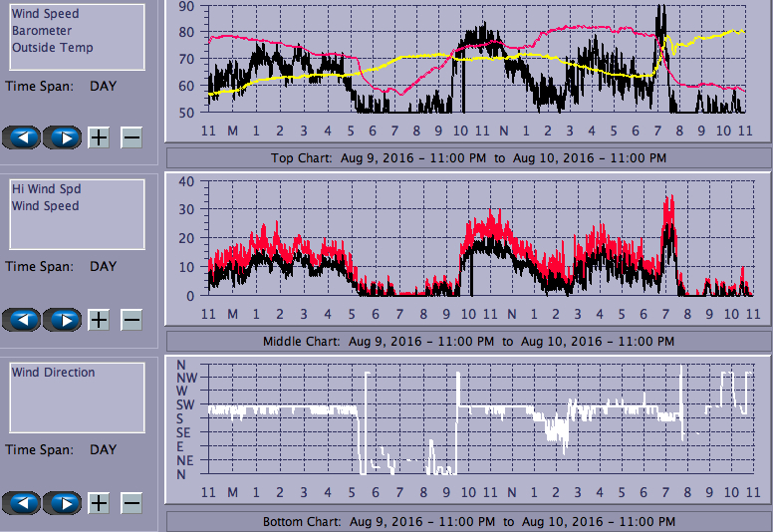The width and height of the screenshot is (773, 532).
Task: Select Wind Direction in bottom chart list
Action: (x=54, y=373)
